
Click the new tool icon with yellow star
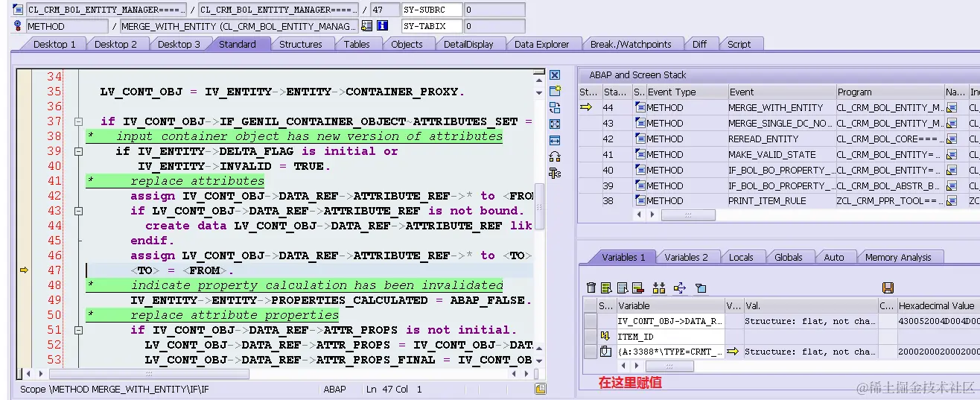[554, 92]
